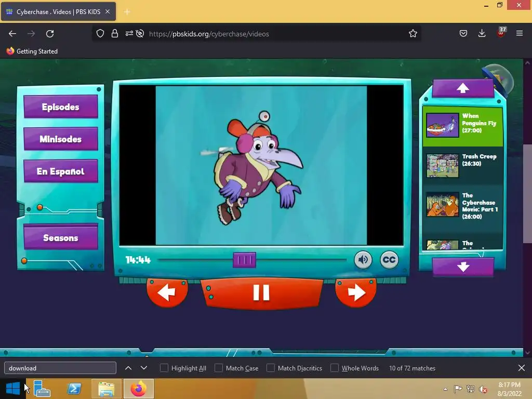Click the find bar search field
The height and width of the screenshot is (399, 532).
coord(60,368)
